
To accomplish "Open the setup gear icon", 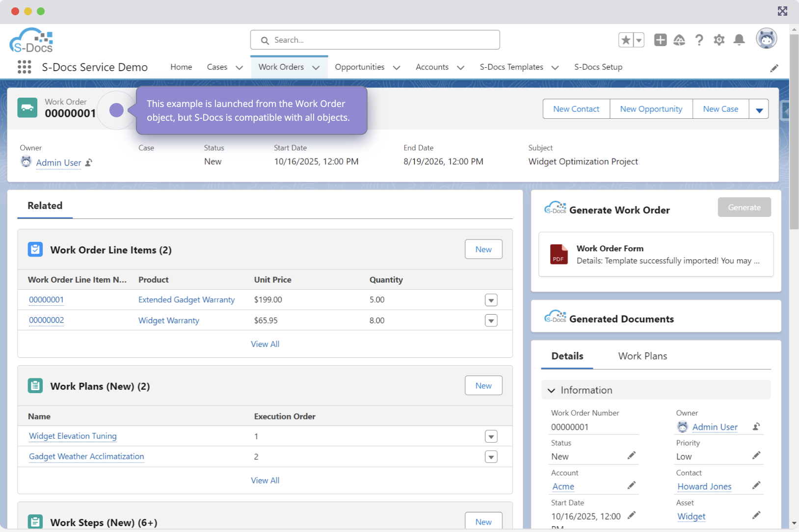I will [x=719, y=40].
